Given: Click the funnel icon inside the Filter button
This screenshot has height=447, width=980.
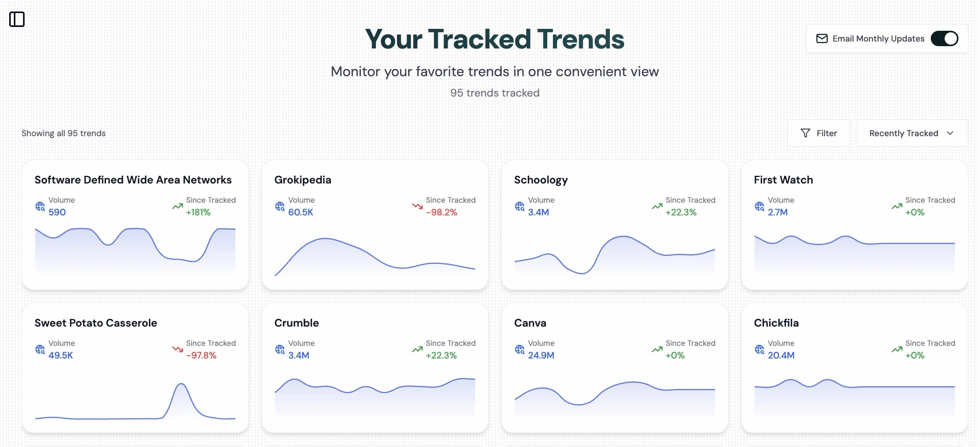Looking at the screenshot, I should (x=806, y=133).
